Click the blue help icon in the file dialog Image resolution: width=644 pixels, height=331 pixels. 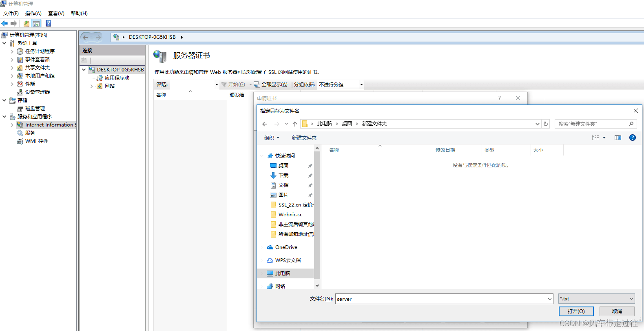[632, 138]
